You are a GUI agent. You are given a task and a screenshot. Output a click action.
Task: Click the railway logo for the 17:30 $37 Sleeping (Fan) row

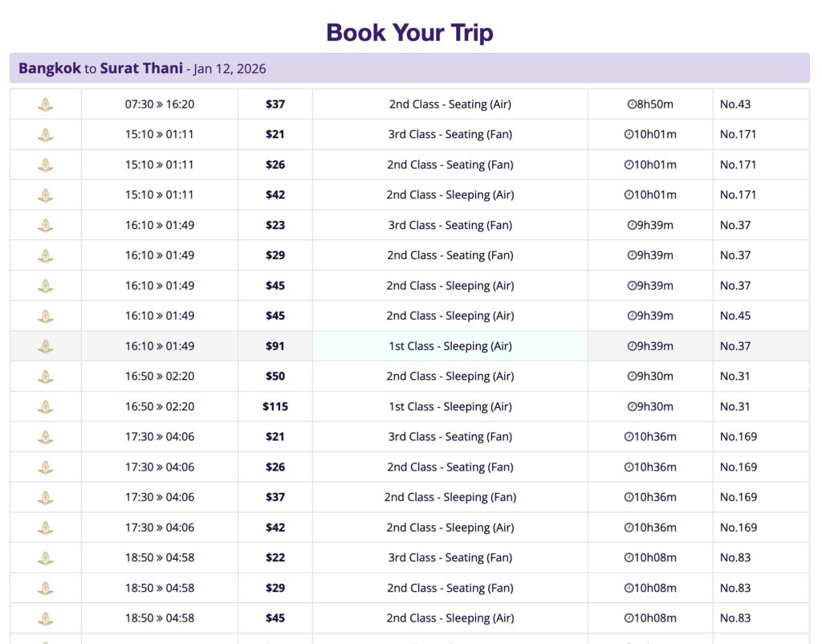(46, 498)
